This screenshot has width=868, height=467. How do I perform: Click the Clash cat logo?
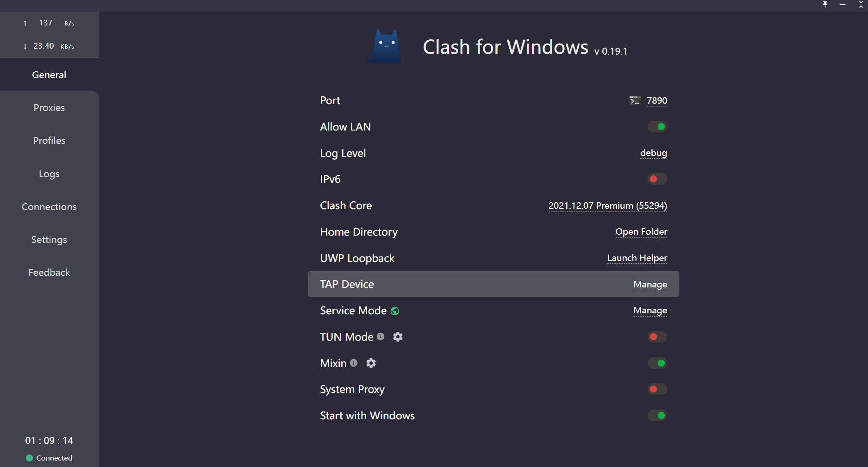[384, 46]
